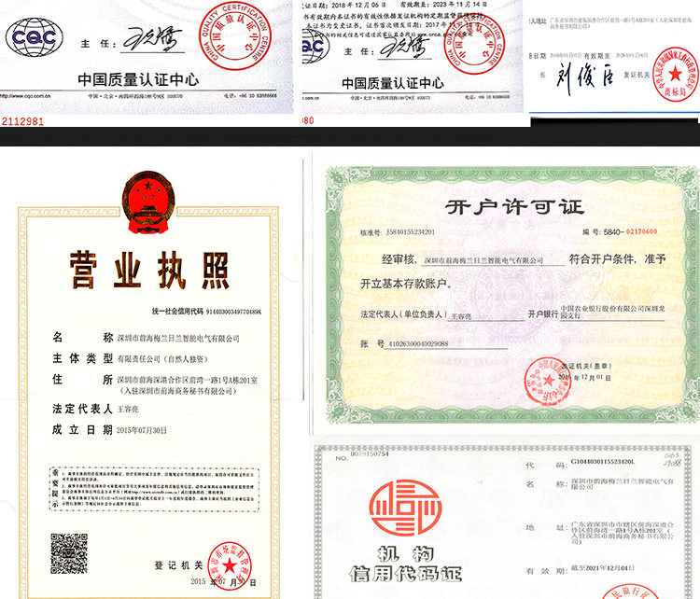Click the 开户银行 bank name field
Image resolution: width=700 pixels, height=599 pixels.
coord(612,312)
